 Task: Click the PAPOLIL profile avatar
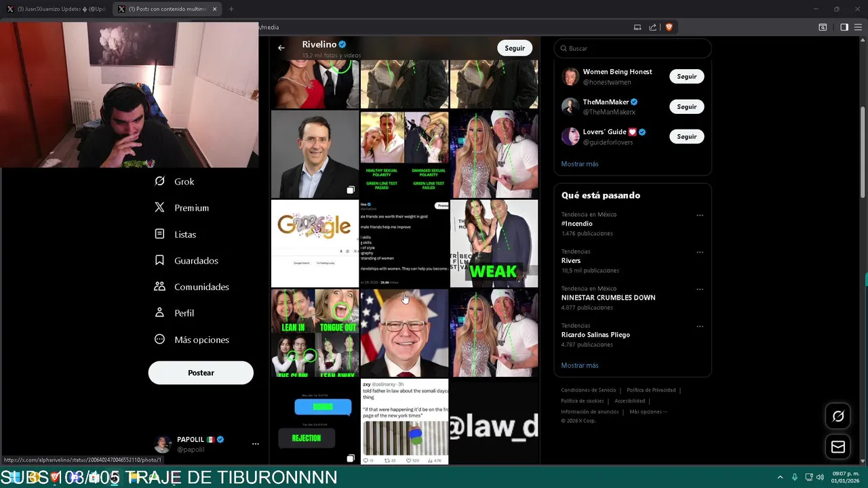162,444
